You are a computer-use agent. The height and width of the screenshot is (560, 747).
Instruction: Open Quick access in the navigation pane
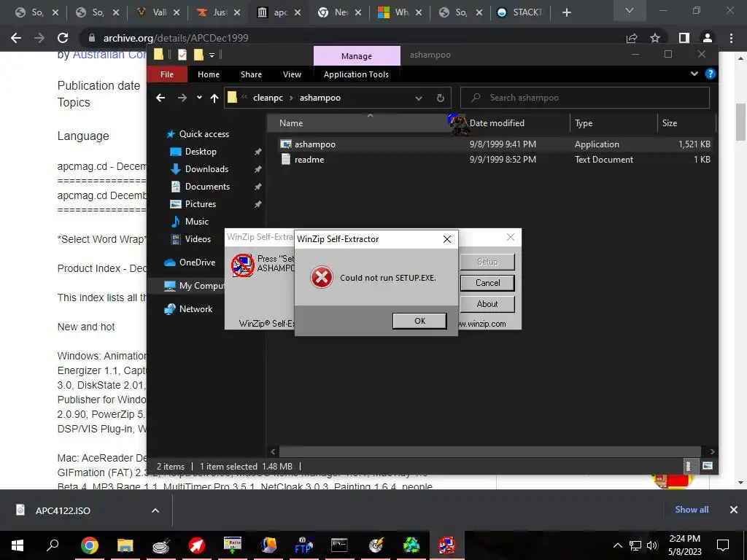pos(204,134)
